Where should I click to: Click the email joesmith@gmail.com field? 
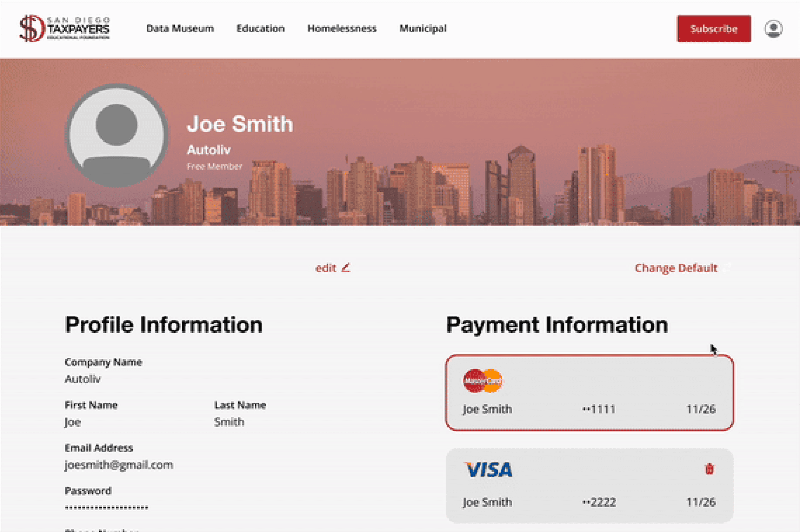[119, 465]
